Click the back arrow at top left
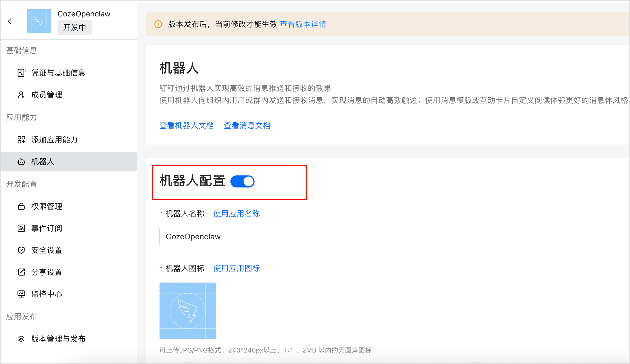The width and height of the screenshot is (630, 364). [10, 21]
